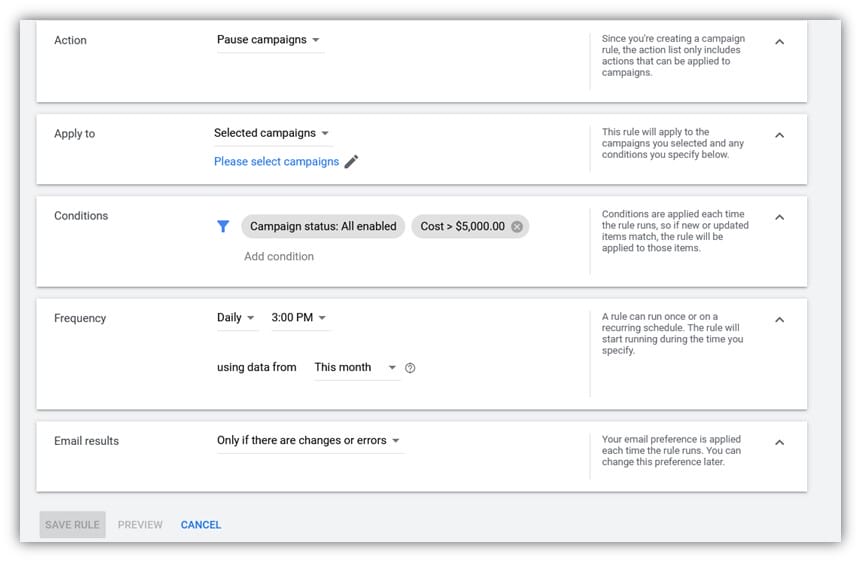Open the This month data range dropdown
This screenshot has height=562, width=861.
(x=355, y=368)
